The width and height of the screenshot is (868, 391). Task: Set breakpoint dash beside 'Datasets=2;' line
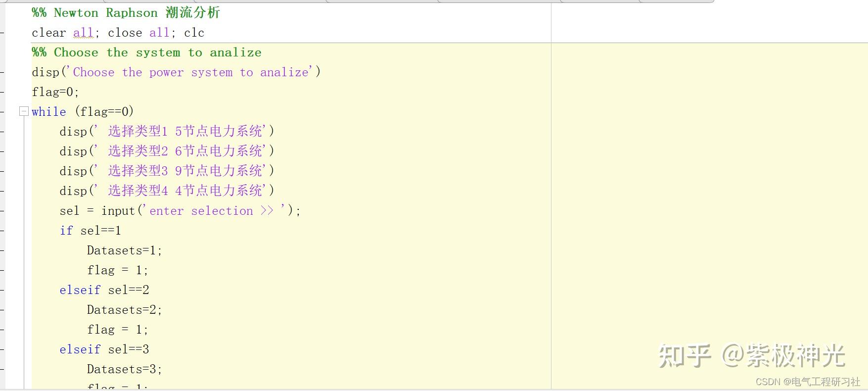[x=2, y=310]
